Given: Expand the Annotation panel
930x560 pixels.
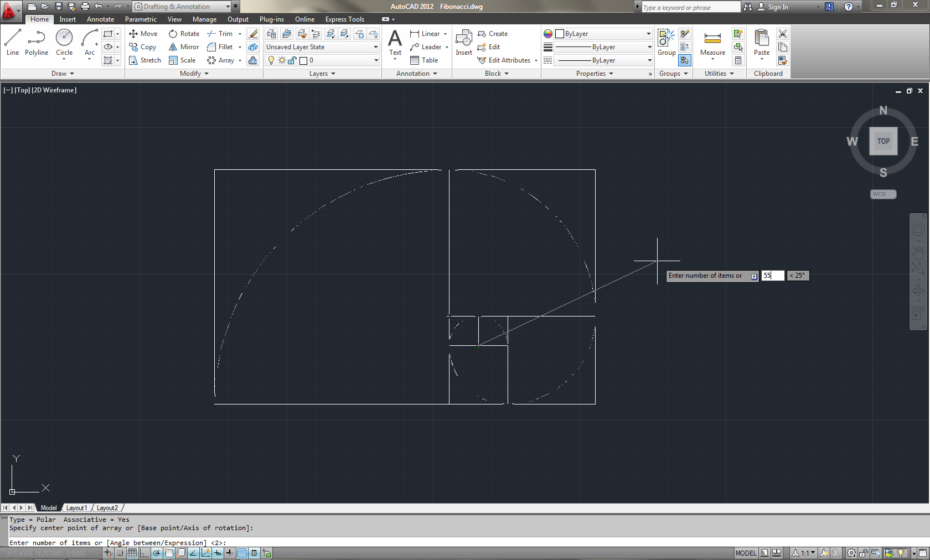Looking at the screenshot, I should click(x=416, y=74).
